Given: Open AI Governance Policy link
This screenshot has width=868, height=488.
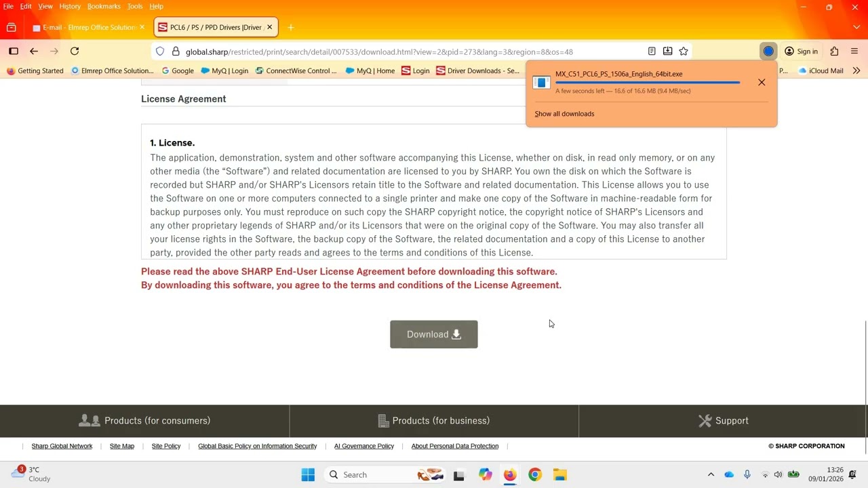Looking at the screenshot, I should point(364,446).
